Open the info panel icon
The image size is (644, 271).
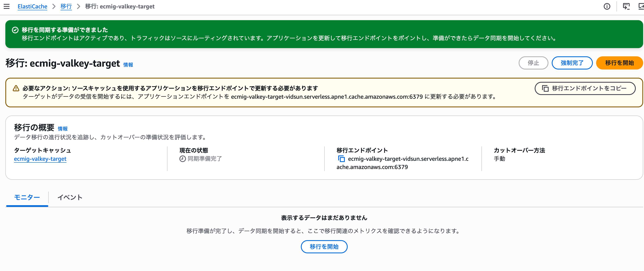tap(607, 6)
